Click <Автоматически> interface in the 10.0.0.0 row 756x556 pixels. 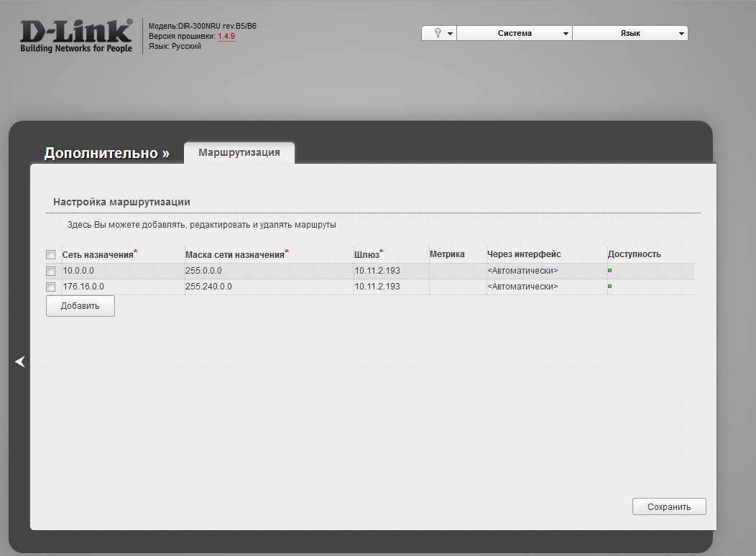522,271
